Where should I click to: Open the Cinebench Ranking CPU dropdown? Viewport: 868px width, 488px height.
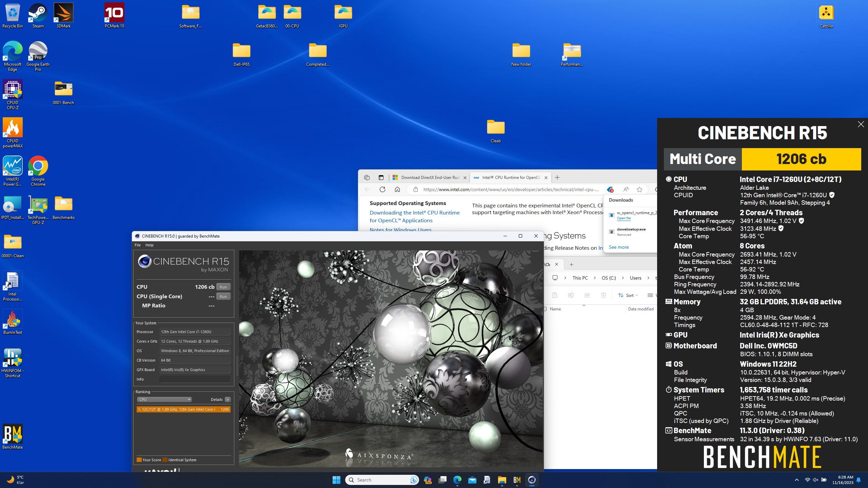pos(164,400)
